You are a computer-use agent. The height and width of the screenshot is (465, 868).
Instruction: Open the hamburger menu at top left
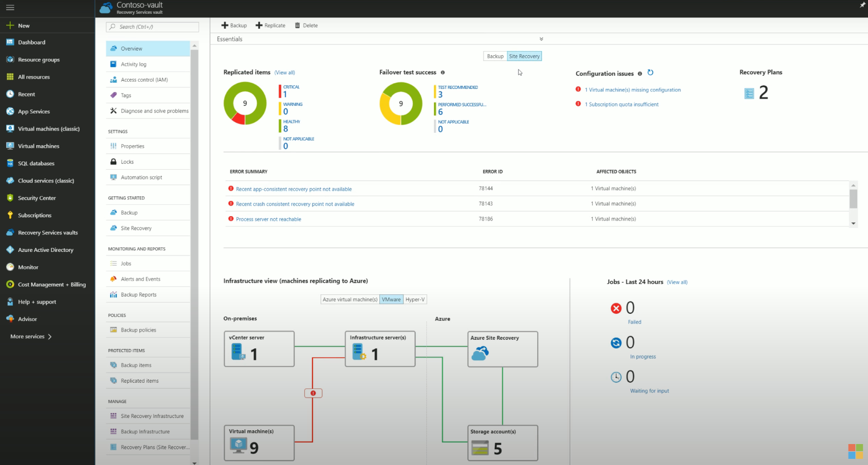pos(10,8)
